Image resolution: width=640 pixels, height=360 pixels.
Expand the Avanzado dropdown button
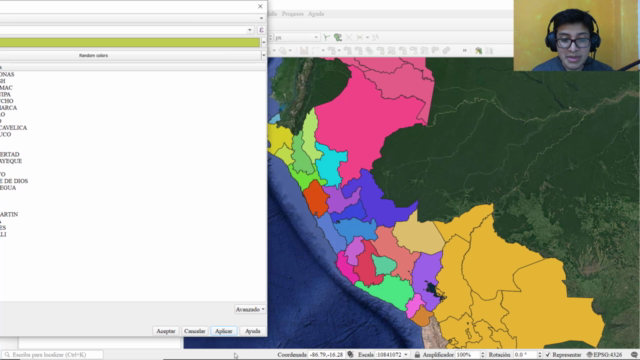point(250,309)
